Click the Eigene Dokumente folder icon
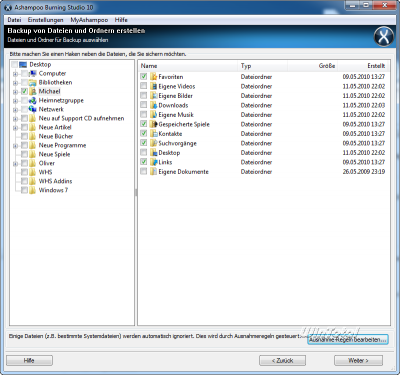Viewport: 400px width, 375px height. [x=153, y=172]
